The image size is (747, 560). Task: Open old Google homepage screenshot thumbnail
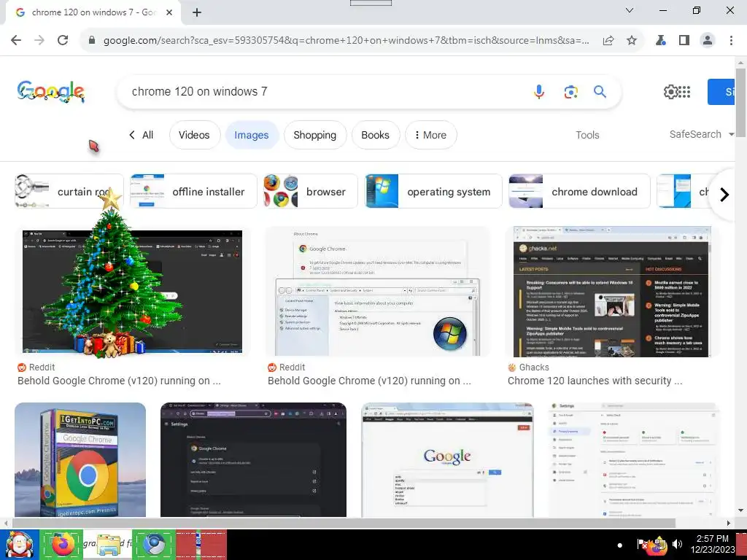pos(447,459)
